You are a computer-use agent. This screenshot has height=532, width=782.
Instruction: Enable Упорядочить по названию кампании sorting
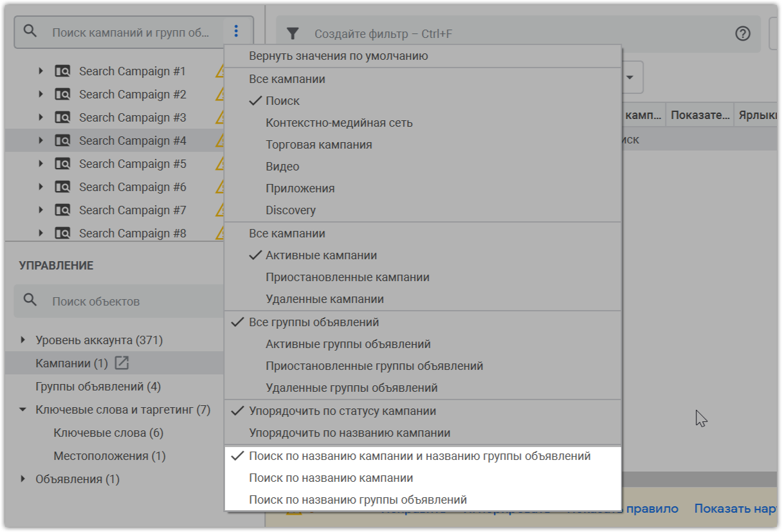pos(349,433)
